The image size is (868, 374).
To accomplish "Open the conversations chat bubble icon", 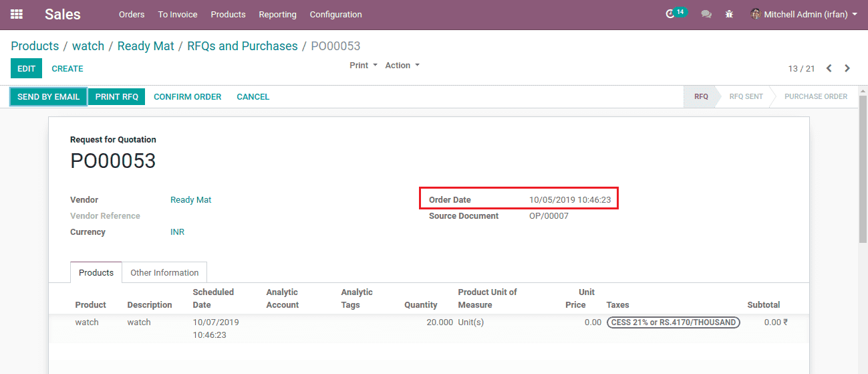I will (706, 14).
